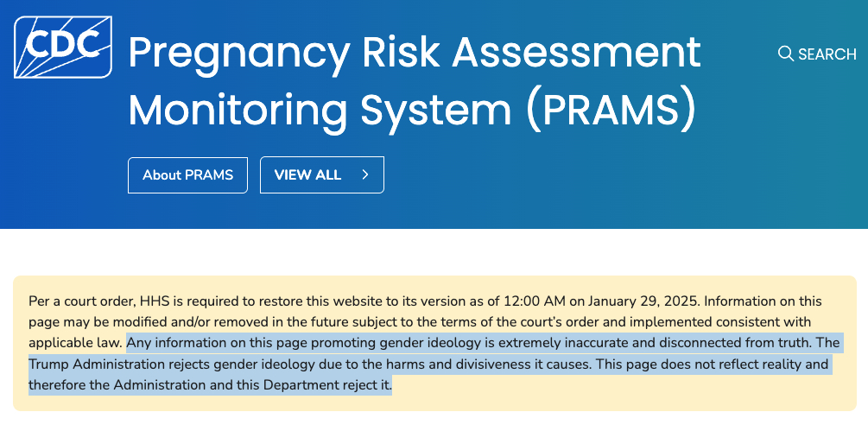Click the magnifying glass search icon
The width and height of the screenshot is (868, 431).
click(x=785, y=54)
